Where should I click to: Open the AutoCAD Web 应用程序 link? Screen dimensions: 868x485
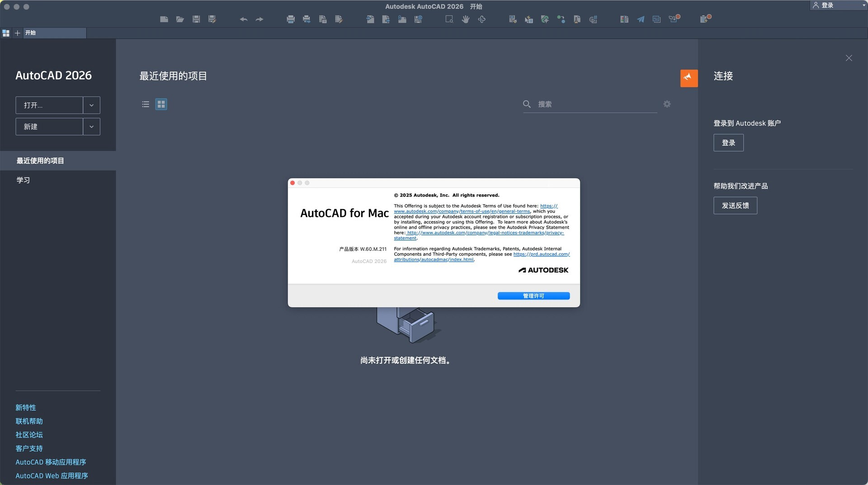pos(52,476)
